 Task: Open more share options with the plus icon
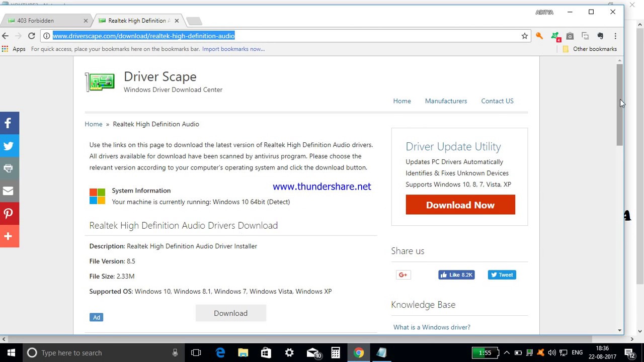[x=9, y=236]
